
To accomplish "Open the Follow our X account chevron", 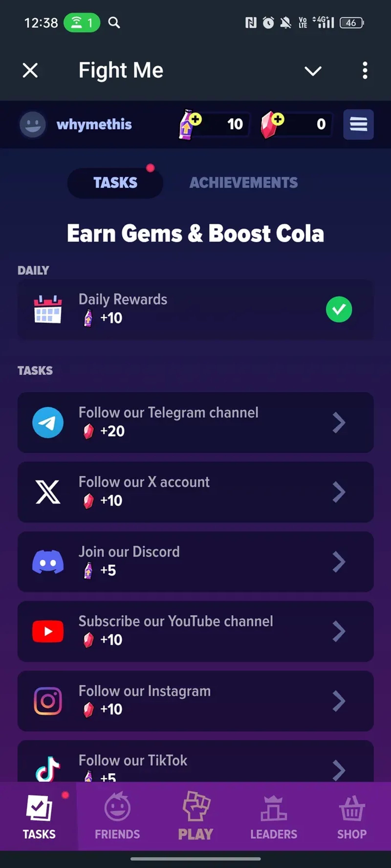I will pos(339,492).
